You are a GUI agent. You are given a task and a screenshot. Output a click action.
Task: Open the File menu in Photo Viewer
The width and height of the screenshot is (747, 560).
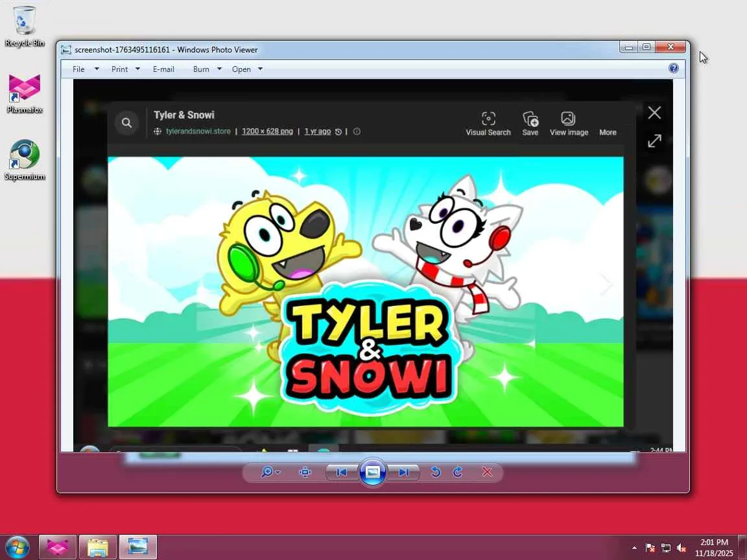pyautogui.click(x=78, y=69)
